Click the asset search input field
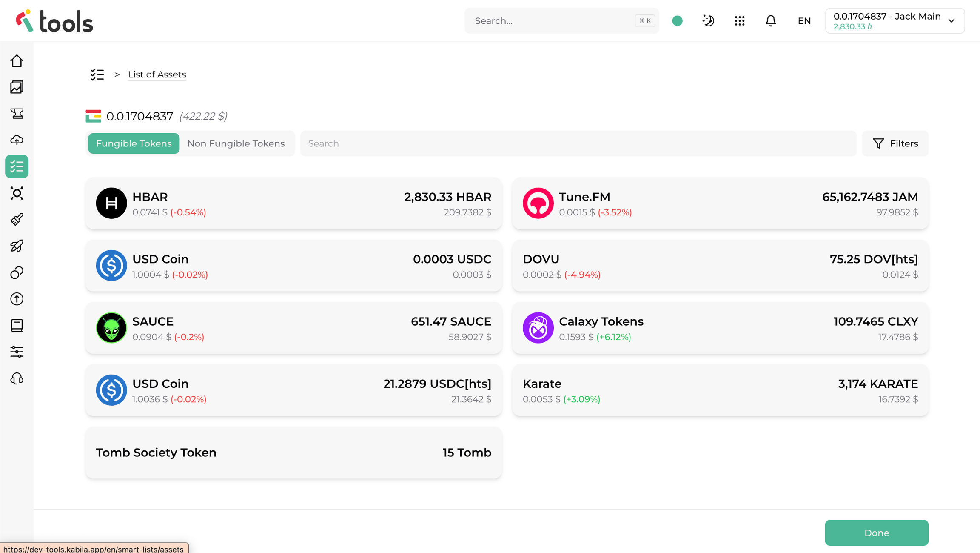The height and width of the screenshot is (553, 980). point(578,143)
